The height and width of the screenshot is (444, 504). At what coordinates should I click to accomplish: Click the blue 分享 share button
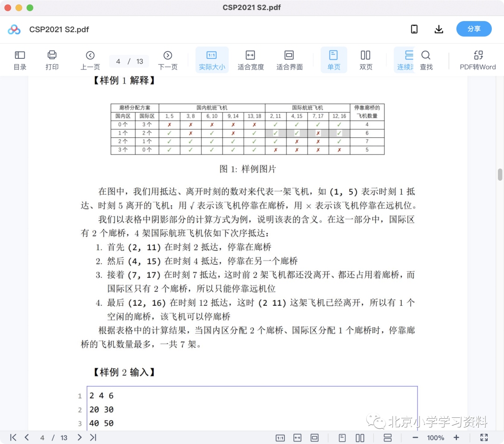tap(474, 29)
